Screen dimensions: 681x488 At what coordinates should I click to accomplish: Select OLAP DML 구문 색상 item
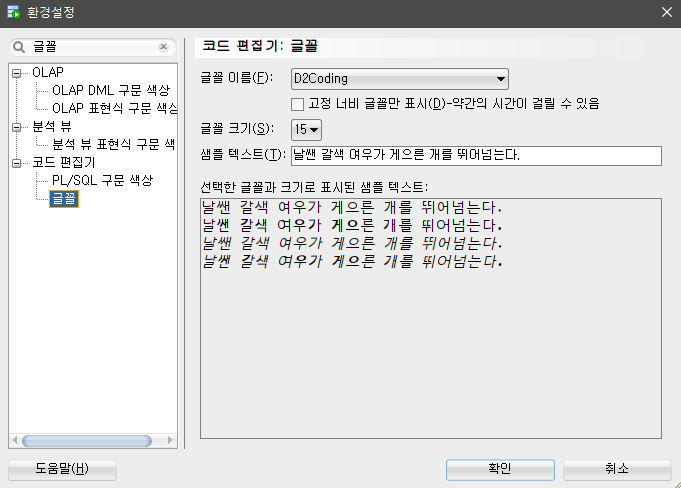111,90
